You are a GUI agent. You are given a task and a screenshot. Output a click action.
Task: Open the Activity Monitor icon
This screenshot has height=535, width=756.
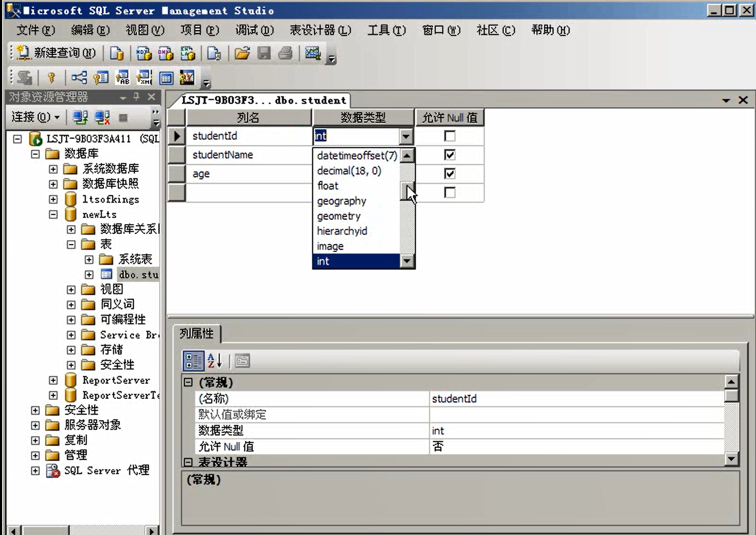313,53
